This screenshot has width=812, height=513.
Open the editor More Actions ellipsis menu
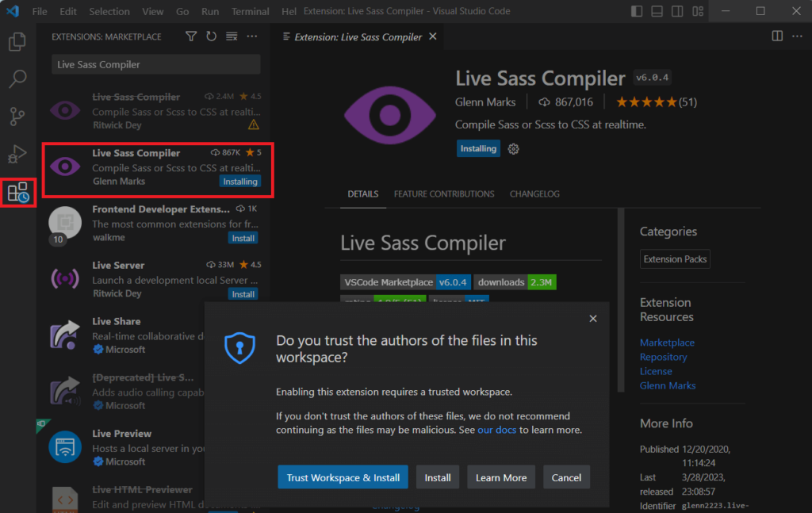[x=796, y=36]
